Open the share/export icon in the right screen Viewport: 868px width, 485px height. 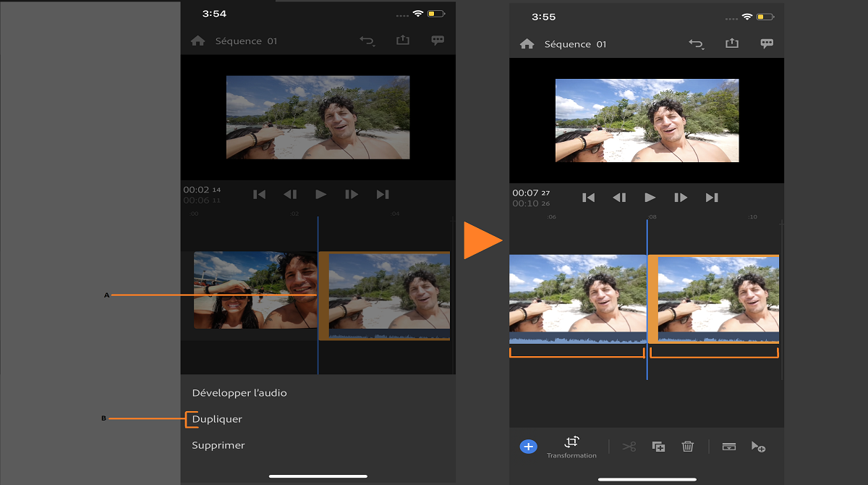tap(732, 43)
